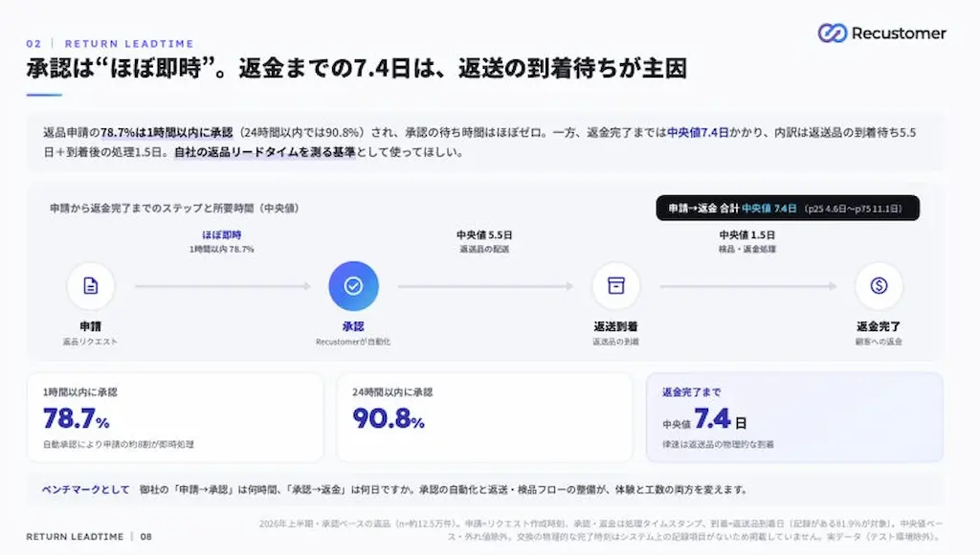
Task: Click the black 申請→返金 合計 badge
Action: [x=788, y=209]
